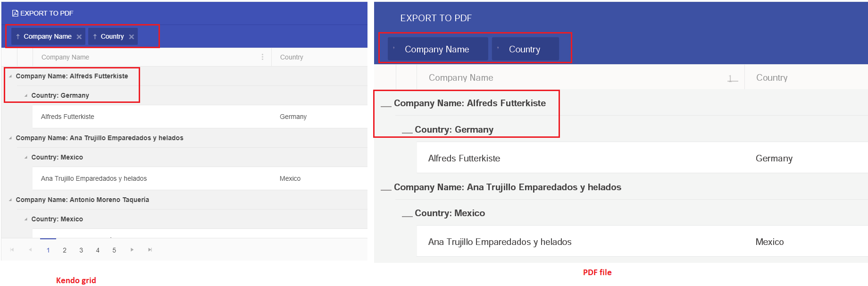Screen dimensions: 868x286
Task: Select page 3 in the grid pager
Action: pos(81,250)
